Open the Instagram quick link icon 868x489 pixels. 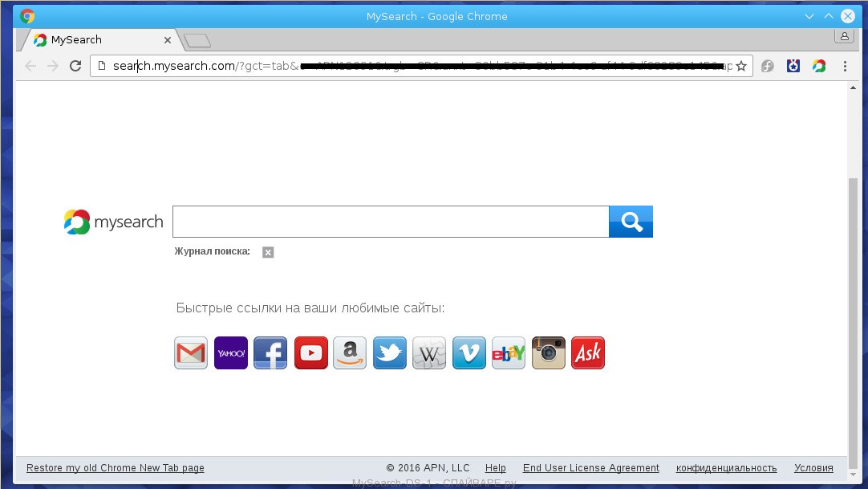(x=549, y=353)
